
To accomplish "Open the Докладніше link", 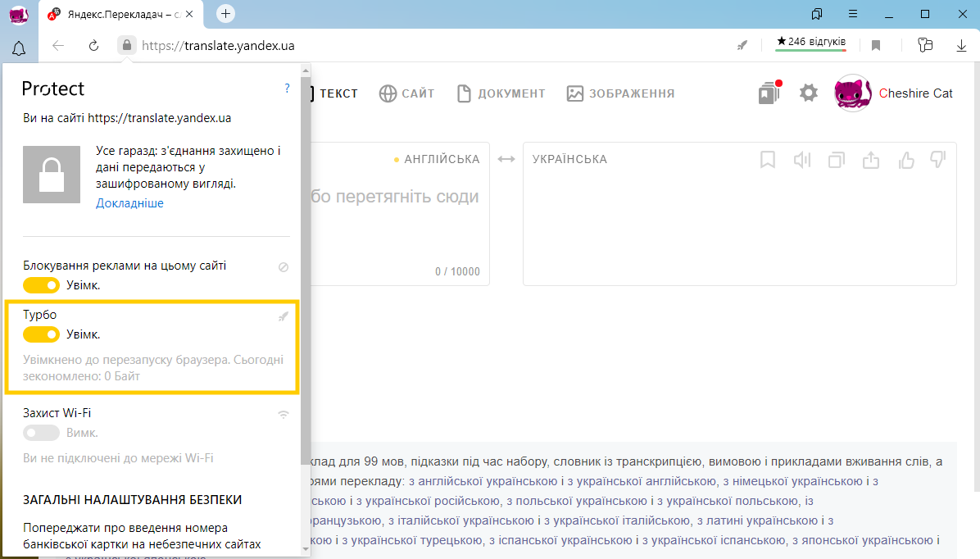I will tap(129, 203).
